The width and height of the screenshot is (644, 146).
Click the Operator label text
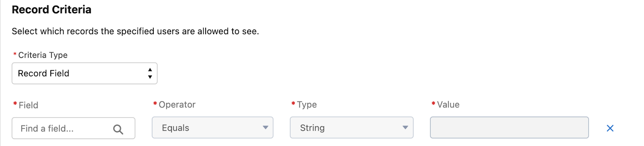[177, 105]
